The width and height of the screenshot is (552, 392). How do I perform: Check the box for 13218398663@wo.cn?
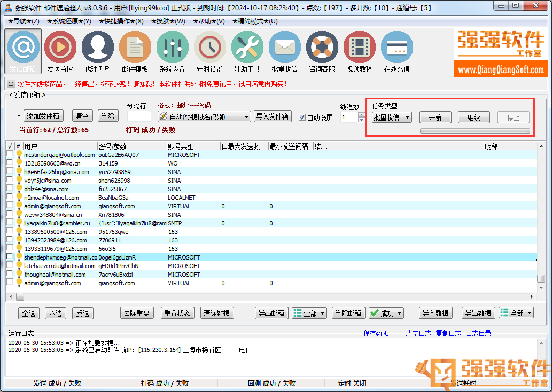point(10,162)
